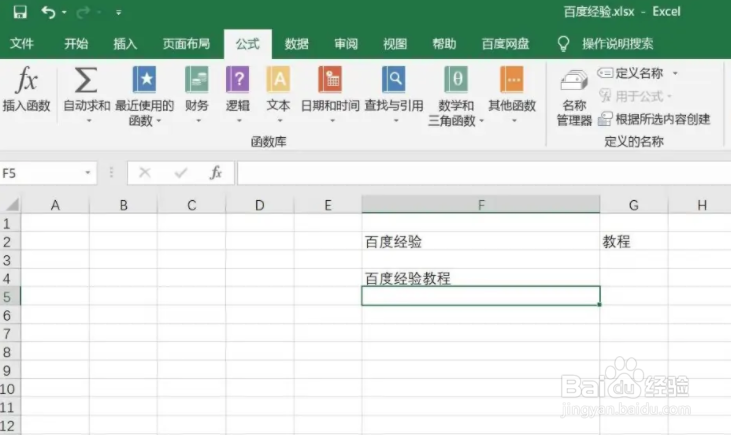Click the cancel X formula bar icon
This screenshot has height=435, width=731.
145,173
